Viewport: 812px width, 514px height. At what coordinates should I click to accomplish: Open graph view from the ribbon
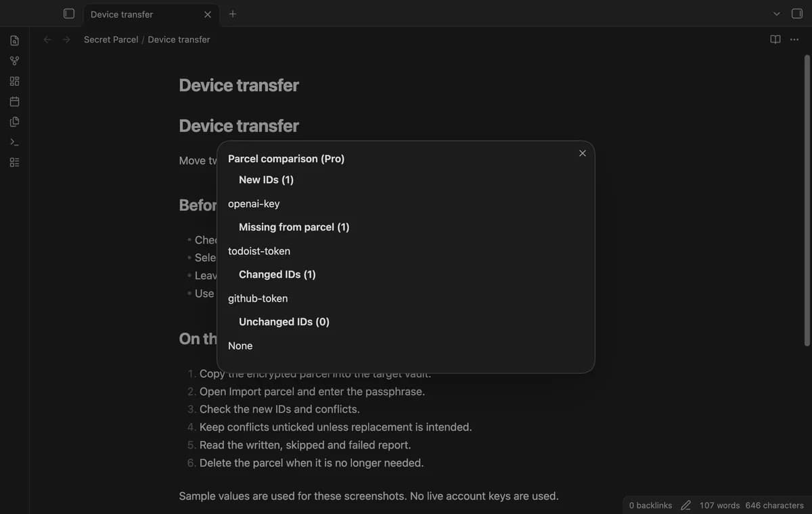(x=14, y=61)
